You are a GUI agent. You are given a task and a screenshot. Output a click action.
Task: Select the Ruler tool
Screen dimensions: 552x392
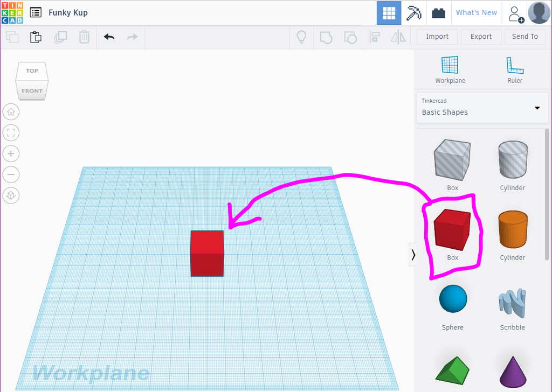coord(515,69)
